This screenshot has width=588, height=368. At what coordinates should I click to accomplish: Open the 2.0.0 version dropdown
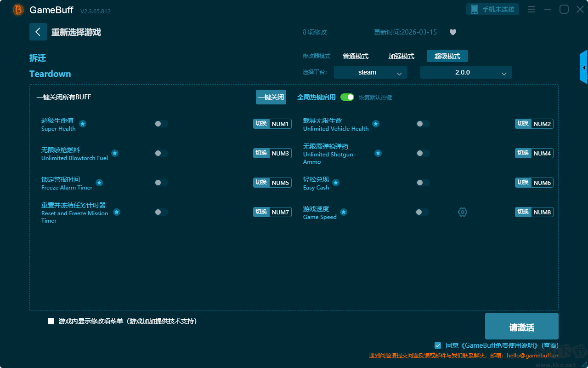click(x=466, y=72)
